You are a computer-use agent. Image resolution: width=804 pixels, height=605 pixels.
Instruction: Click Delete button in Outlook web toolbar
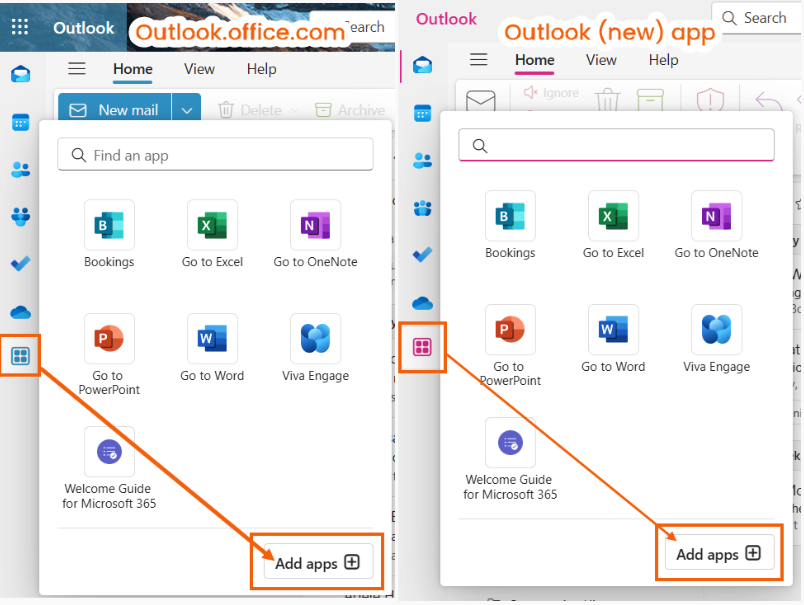251,110
